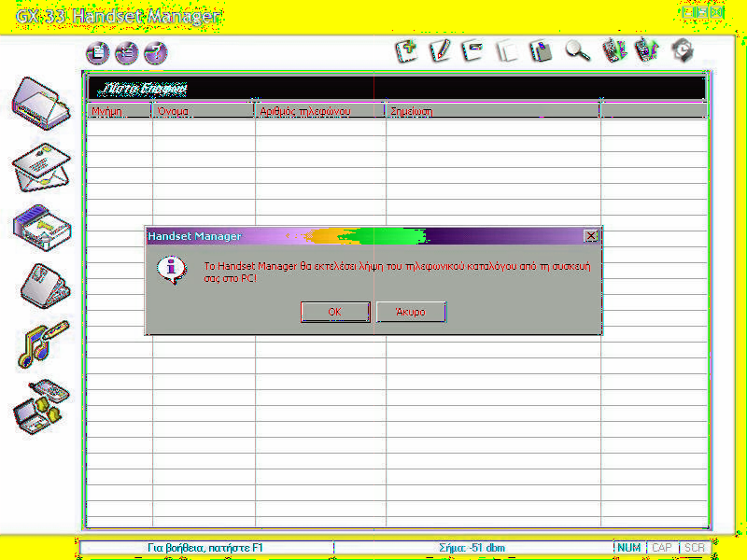Edit contact using the pencil icon
The width and height of the screenshot is (747, 560).
click(440, 51)
